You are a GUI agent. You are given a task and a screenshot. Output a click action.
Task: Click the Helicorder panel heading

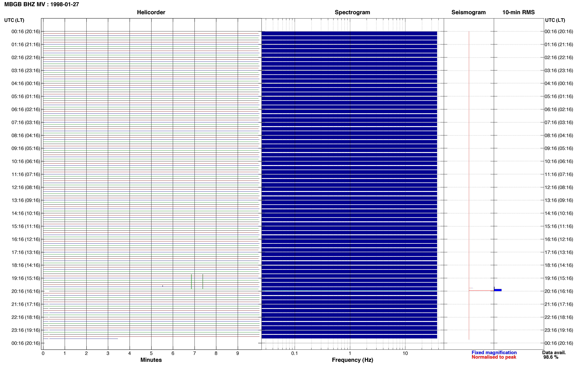151,12
